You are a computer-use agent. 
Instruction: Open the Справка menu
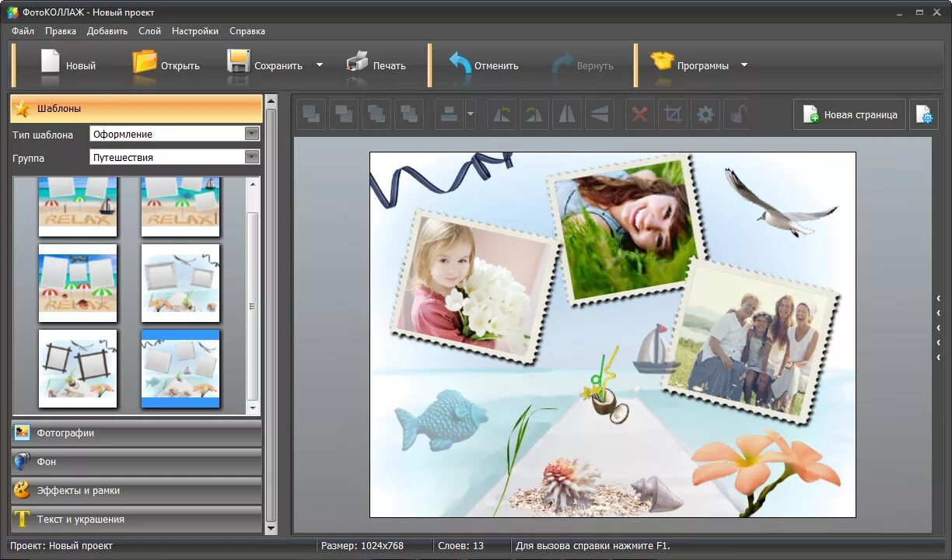247,31
